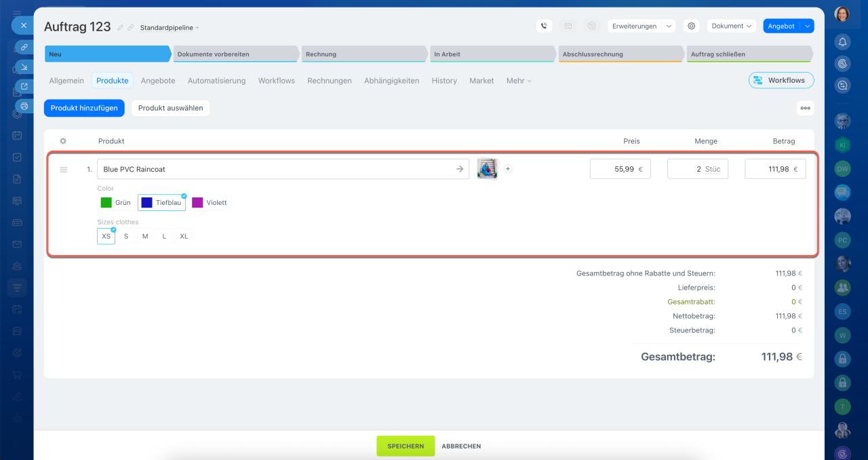Click the Workflows button at right
This screenshot has width=868, height=460.
(781, 80)
